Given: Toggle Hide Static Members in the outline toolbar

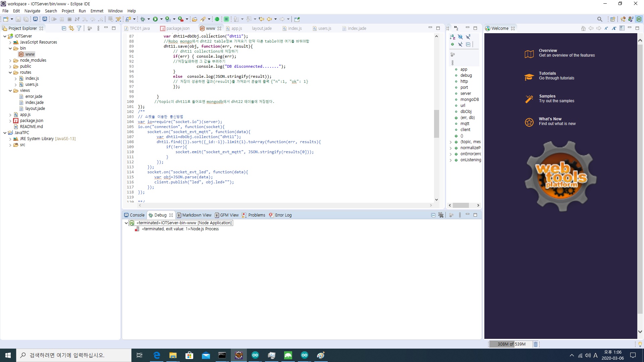Looking at the screenshot, I should tap(468, 37).
